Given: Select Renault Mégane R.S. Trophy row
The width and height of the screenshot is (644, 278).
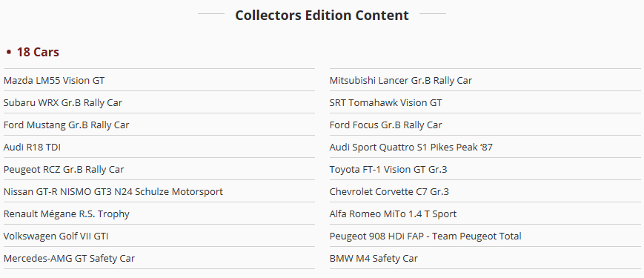Looking at the screenshot, I should (x=159, y=214).
